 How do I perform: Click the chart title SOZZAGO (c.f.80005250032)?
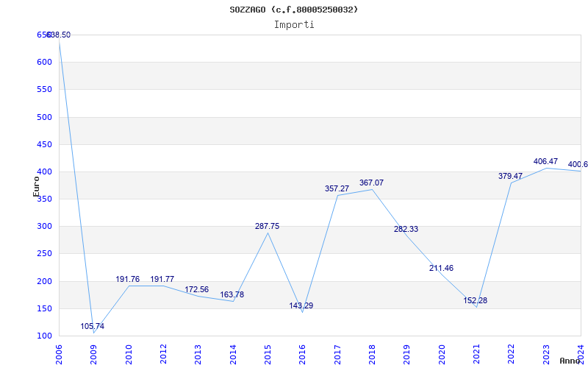coord(293,10)
